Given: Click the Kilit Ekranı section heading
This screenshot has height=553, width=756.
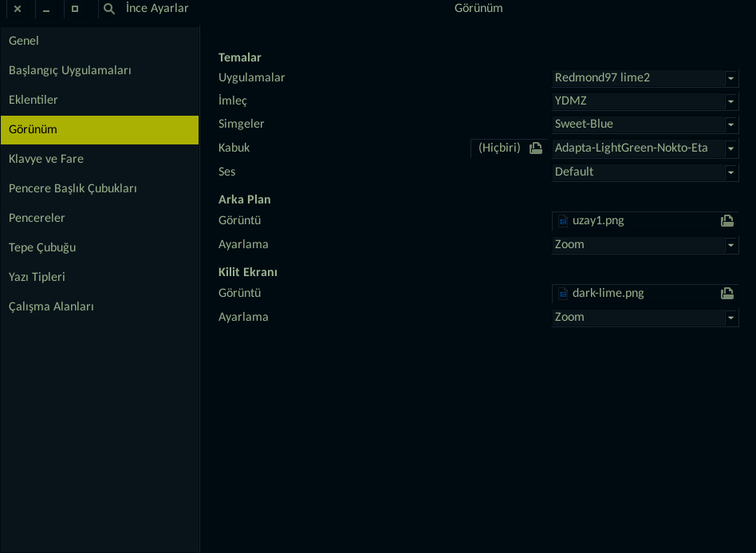Looking at the screenshot, I should 248,272.
